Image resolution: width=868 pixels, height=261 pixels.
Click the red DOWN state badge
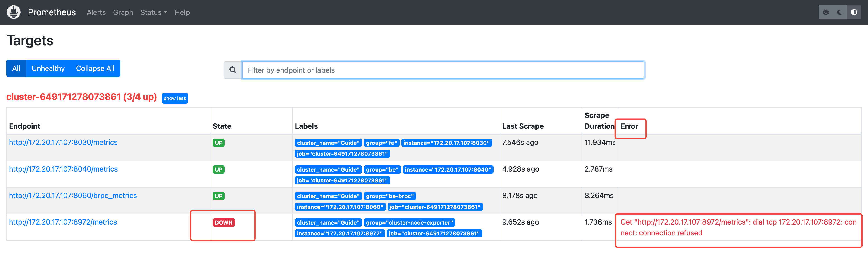coord(224,222)
